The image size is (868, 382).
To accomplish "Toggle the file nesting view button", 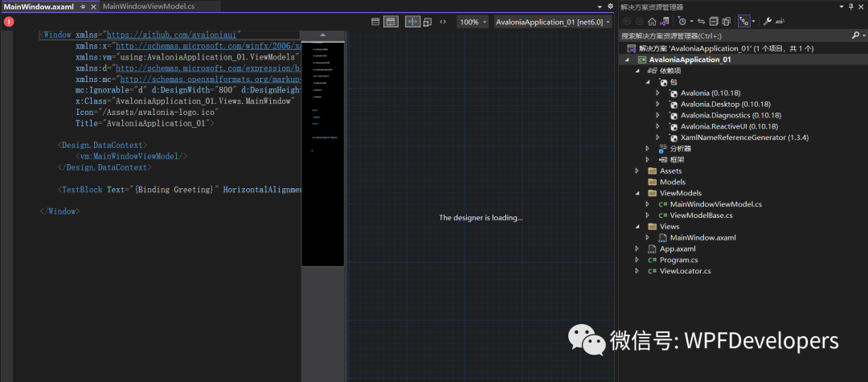I will coord(743,21).
